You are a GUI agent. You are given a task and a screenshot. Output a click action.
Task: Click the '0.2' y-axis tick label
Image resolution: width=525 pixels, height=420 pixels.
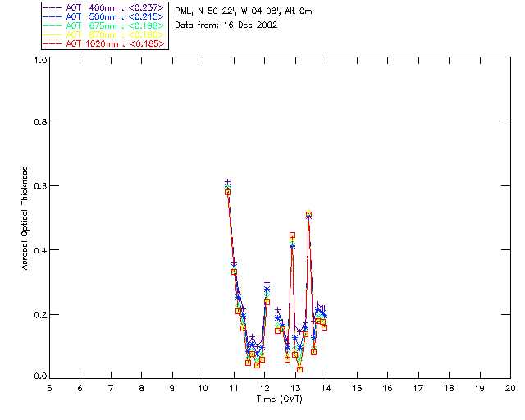(40, 315)
